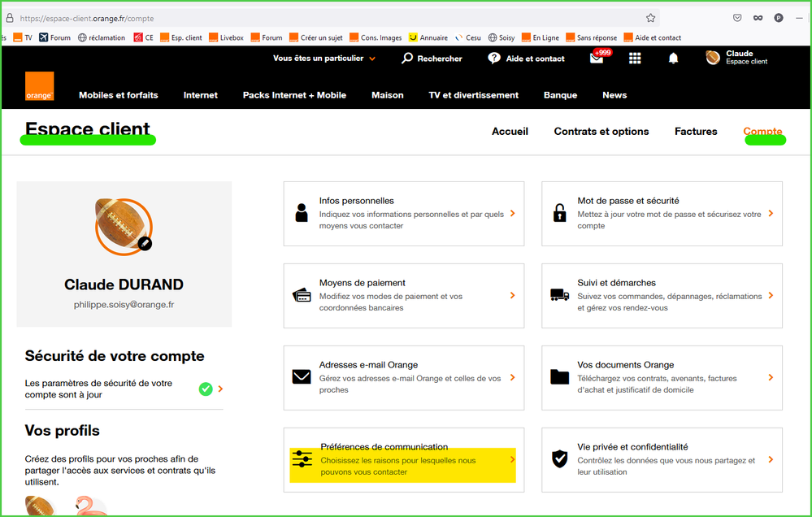Click the credit card icon for Moyens de paiement
The height and width of the screenshot is (517, 812).
tap(302, 295)
